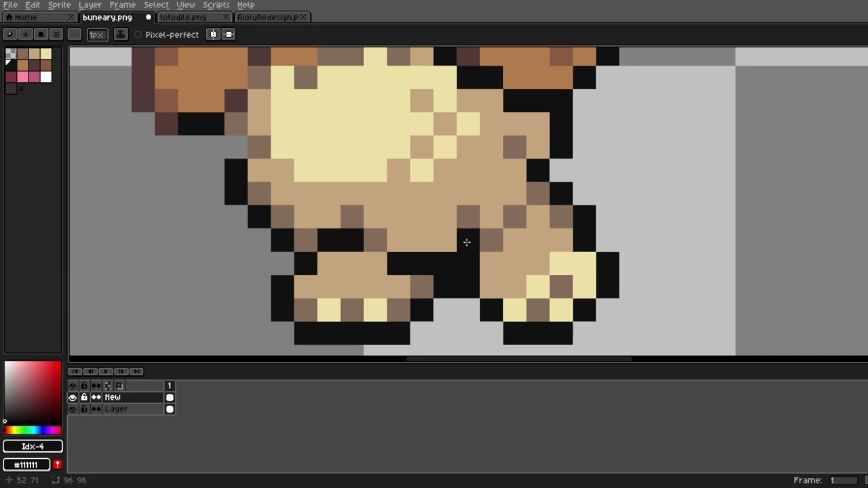Hide the layer named Layer

[x=73, y=409]
